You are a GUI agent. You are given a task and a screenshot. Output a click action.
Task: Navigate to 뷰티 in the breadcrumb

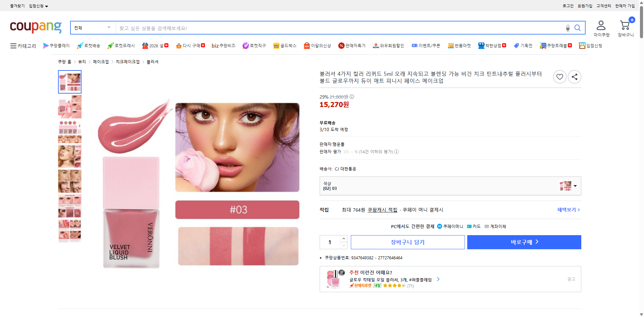click(x=82, y=62)
